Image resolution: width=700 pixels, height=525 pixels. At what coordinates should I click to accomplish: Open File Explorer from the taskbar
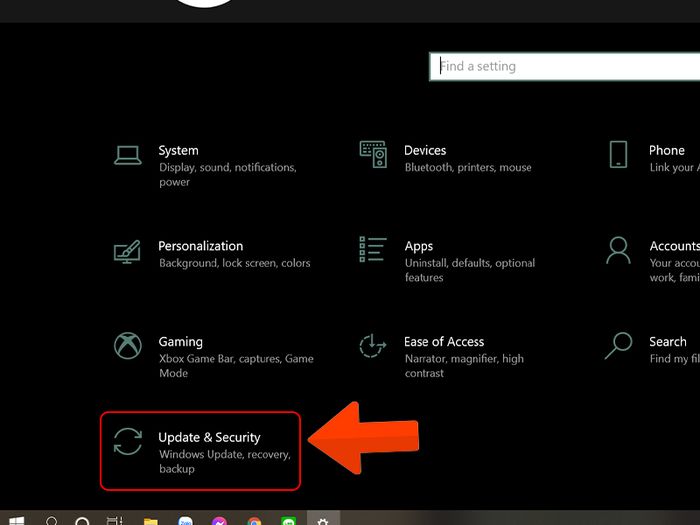[x=151, y=521]
